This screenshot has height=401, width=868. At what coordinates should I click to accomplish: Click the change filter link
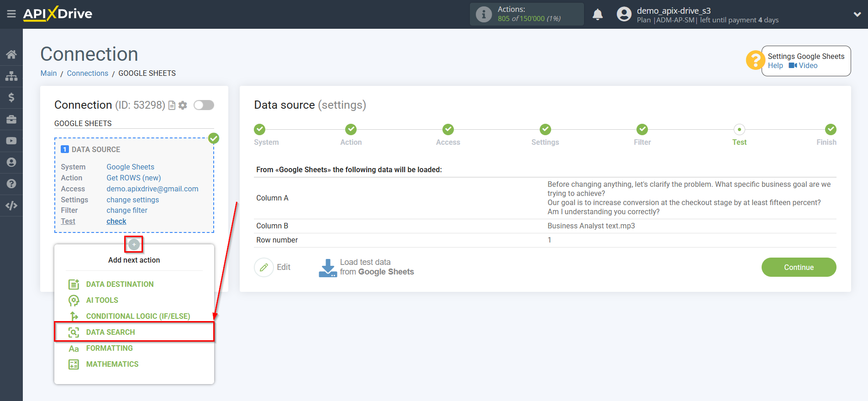click(x=127, y=211)
